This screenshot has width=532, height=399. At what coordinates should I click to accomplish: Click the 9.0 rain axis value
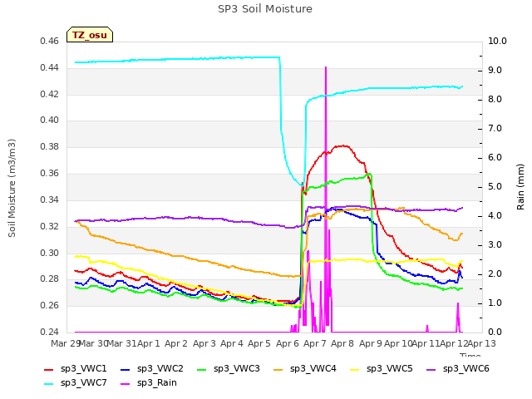click(495, 70)
